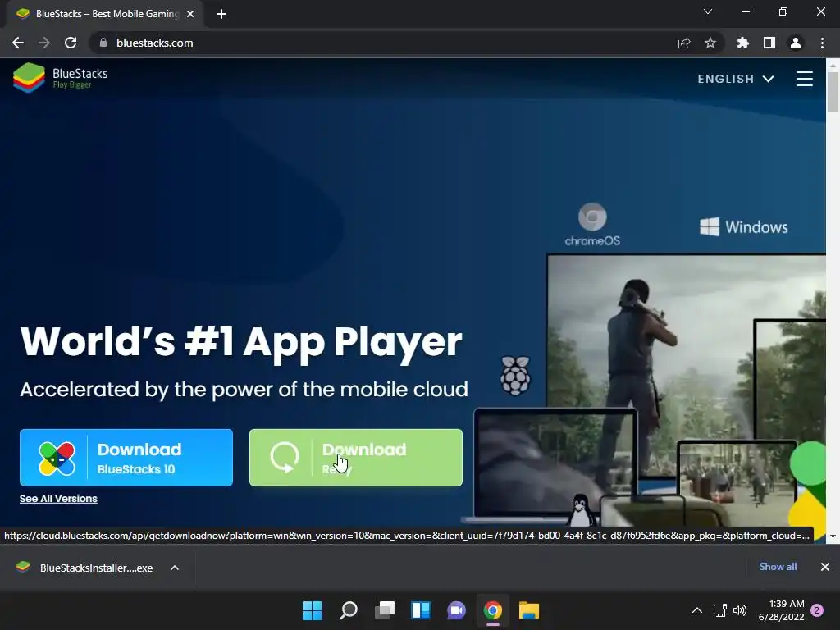Viewport: 840px width, 630px height.
Task: Click the Raspberry Pi icon
Action: [515, 376]
